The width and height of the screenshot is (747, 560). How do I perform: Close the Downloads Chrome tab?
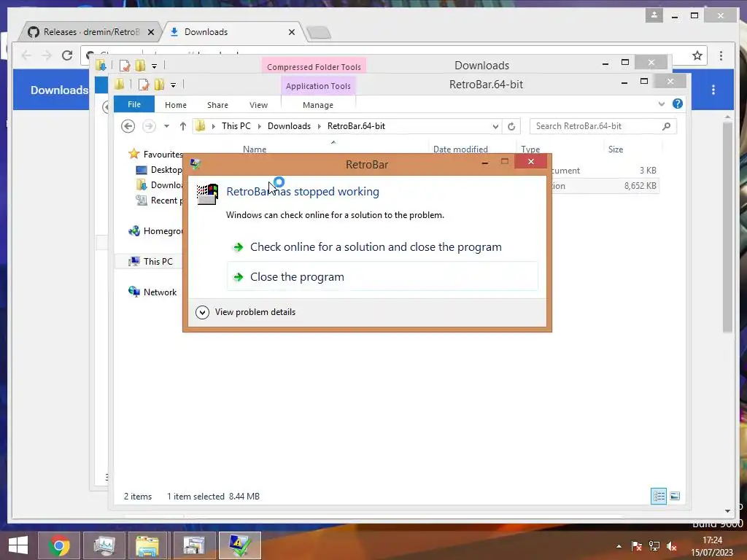click(x=292, y=32)
